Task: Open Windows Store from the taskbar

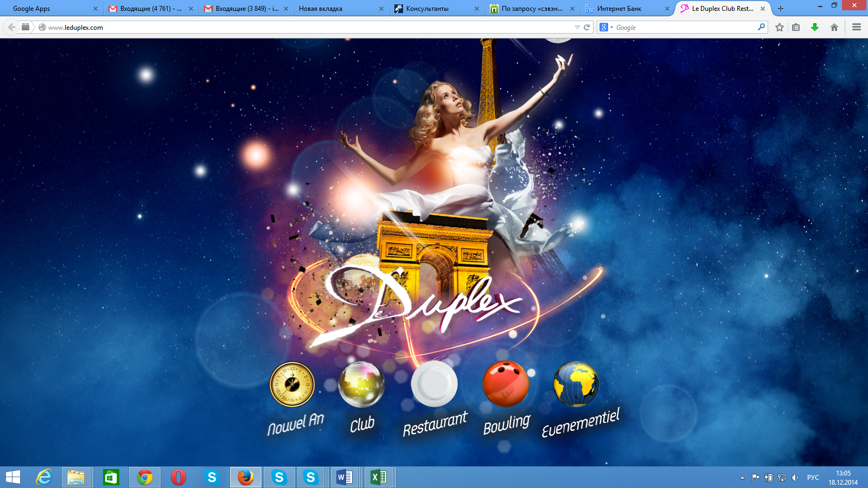Action: click(111, 477)
